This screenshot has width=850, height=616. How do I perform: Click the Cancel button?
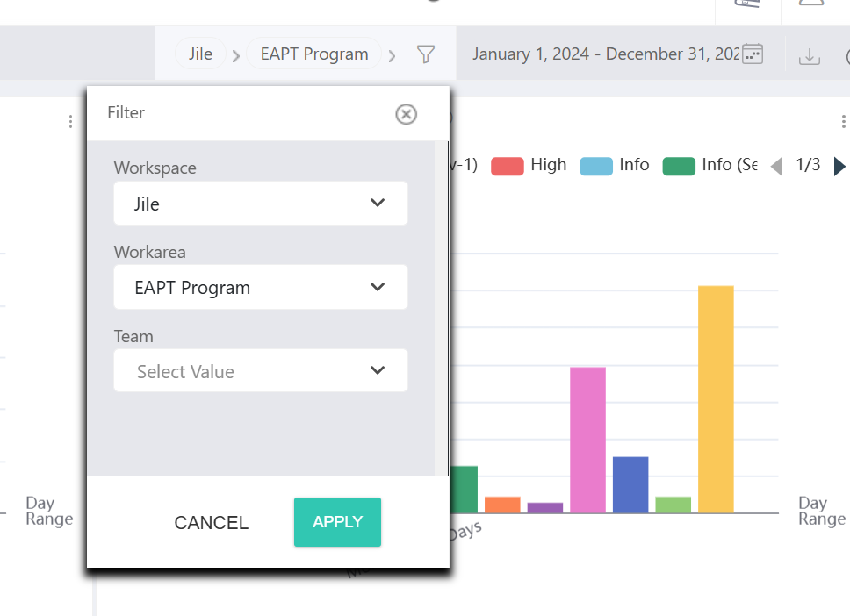(212, 523)
